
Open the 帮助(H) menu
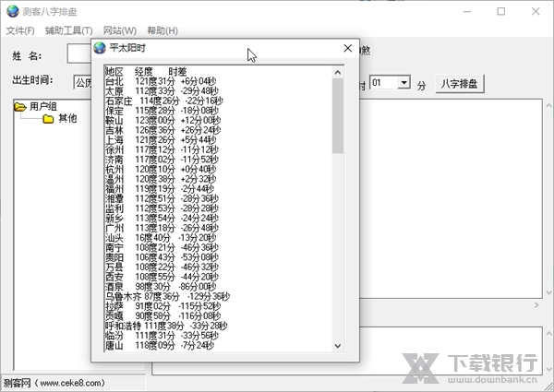pyautogui.click(x=163, y=30)
